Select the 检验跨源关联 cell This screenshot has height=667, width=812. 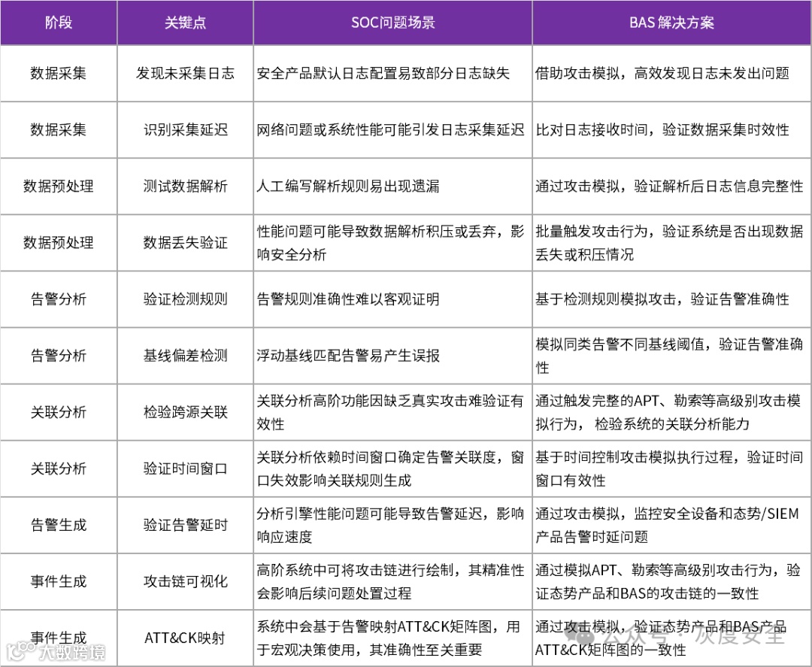(x=186, y=412)
